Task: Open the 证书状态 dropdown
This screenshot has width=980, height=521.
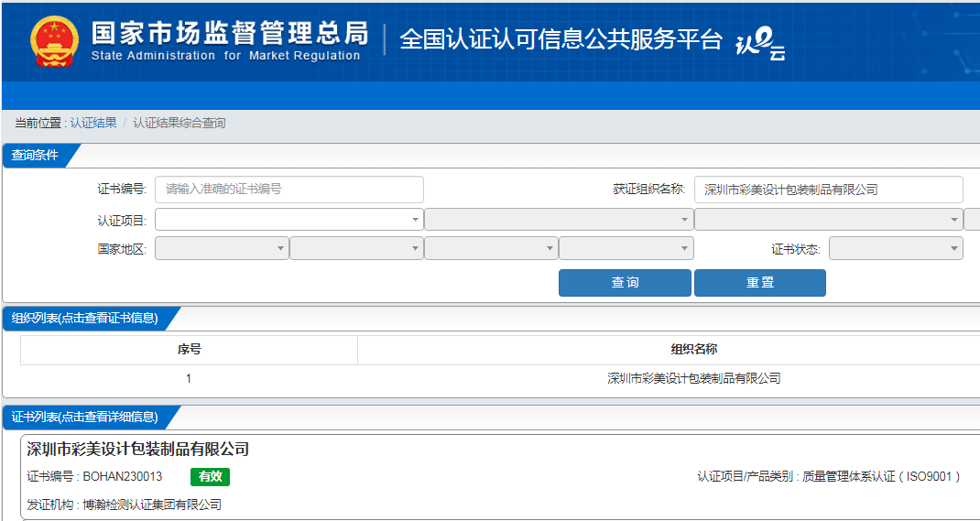Action: pyautogui.click(x=897, y=248)
